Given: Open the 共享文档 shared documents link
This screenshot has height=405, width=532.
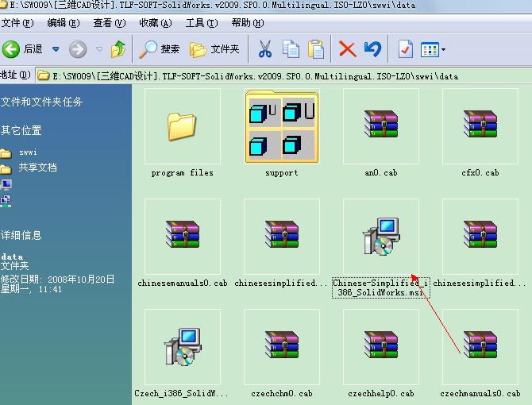Looking at the screenshot, I should click(x=37, y=168).
